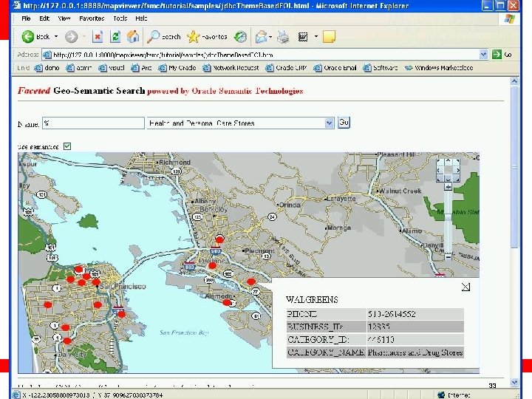Go to the browser Home page icon

pyautogui.click(x=133, y=36)
